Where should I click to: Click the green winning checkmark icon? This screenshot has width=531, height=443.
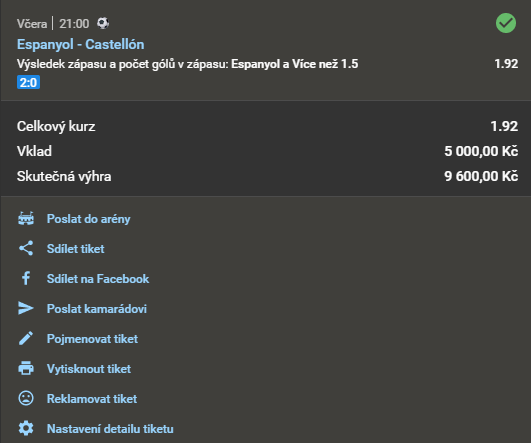[506, 23]
